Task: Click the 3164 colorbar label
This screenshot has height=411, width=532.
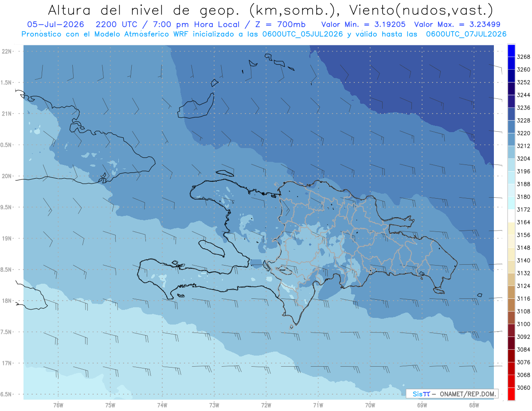Action: tap(524, 222)
